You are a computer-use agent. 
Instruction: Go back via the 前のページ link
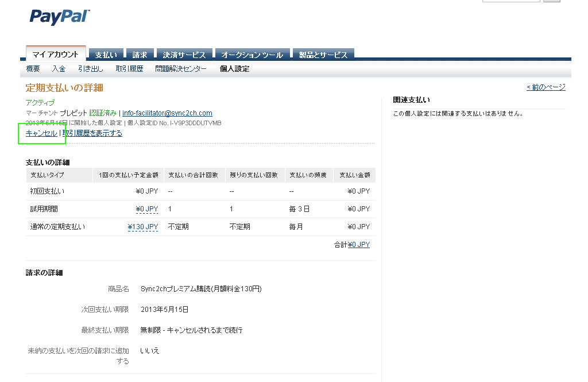546,87
